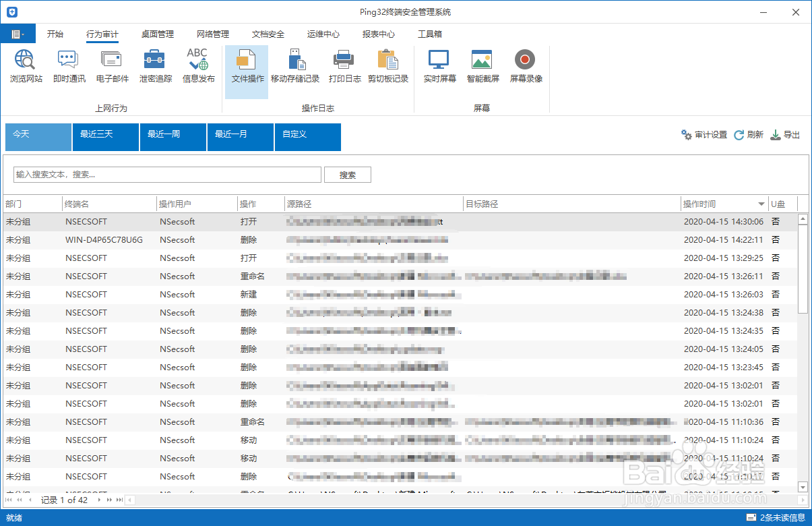Select the row timed 2020-04-15 13:24:38

(x=400, y=313)
